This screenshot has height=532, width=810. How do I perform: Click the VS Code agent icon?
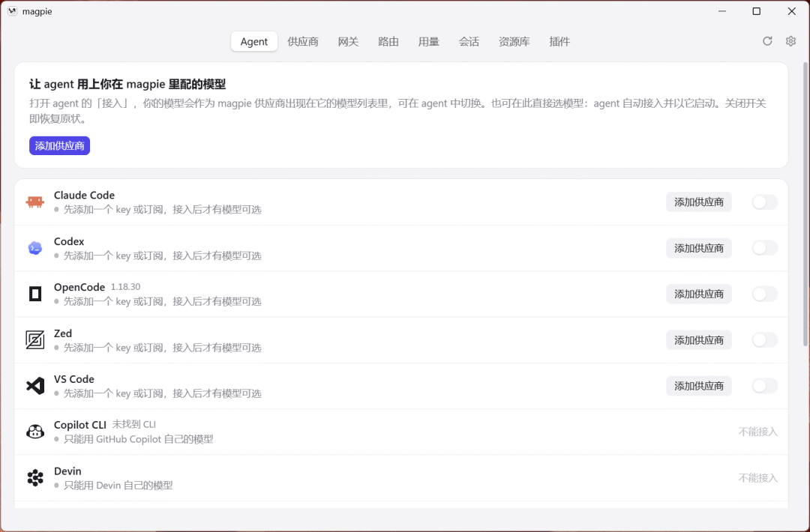coord(35,386)
